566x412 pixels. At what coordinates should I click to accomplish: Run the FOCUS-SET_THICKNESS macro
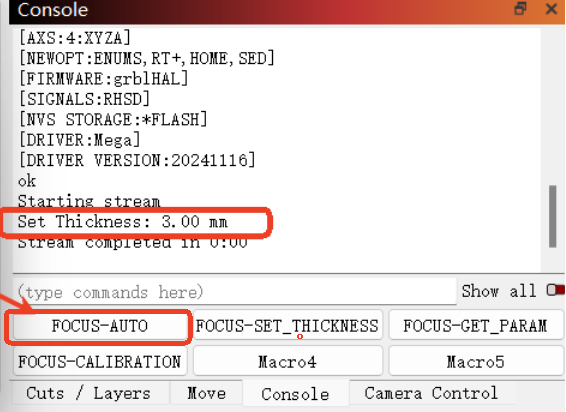click(x=287, y=326)
